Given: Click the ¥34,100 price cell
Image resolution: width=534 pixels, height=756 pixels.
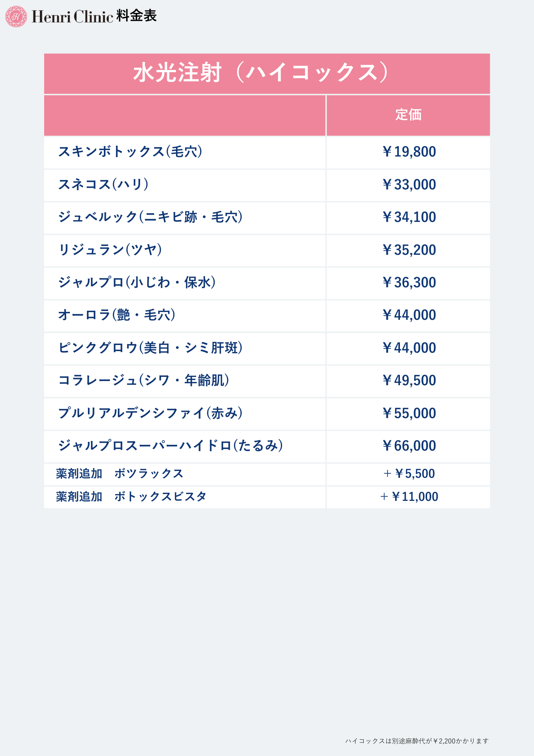Looking at the screenshot, I should pos(409,217).
